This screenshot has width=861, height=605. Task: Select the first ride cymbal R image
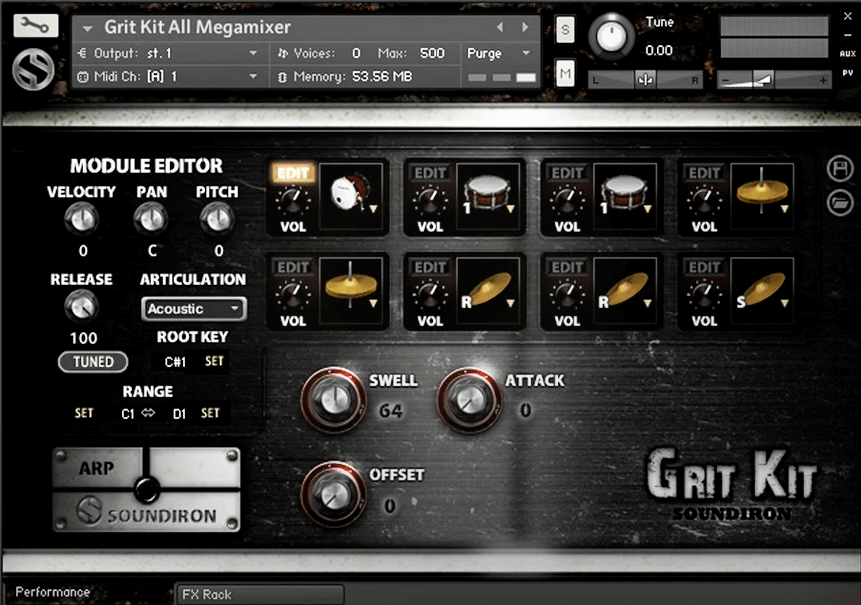coord(488,290)
